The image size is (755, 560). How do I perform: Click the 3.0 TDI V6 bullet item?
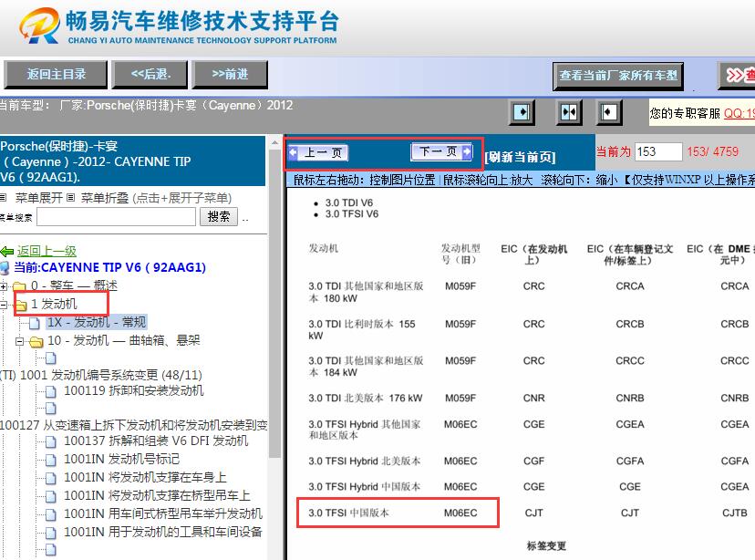(x=348, y=202)
